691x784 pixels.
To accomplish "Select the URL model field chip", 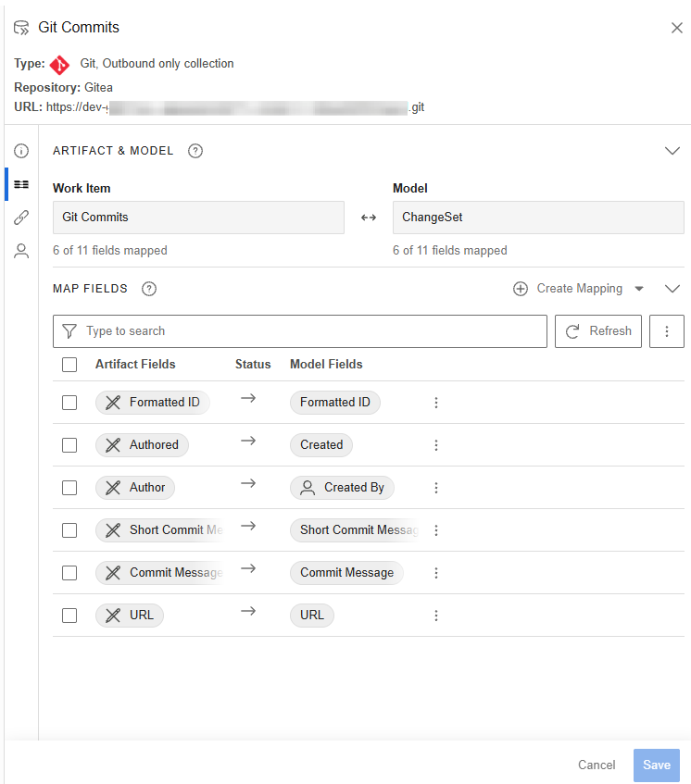I will point(312,615).
